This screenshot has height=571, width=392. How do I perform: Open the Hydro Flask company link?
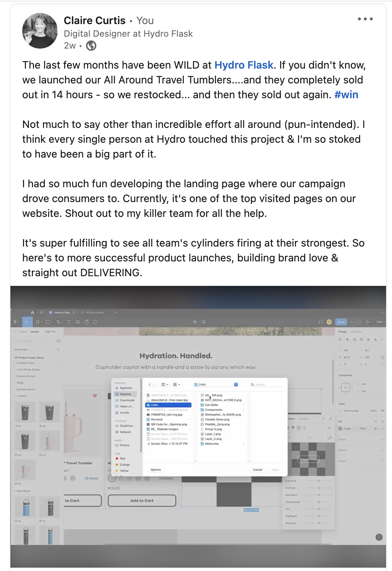coord(244,65)
